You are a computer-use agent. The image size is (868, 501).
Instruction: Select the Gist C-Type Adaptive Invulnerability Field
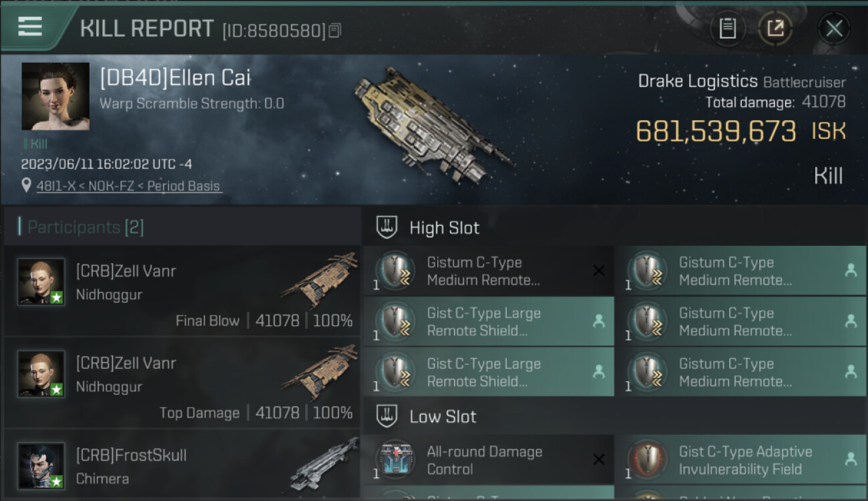[740, 460]
